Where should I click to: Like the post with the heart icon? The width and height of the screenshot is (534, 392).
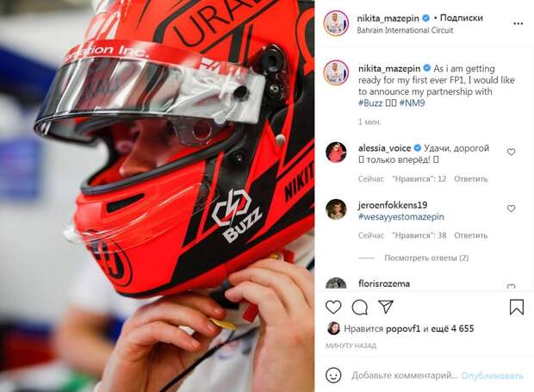[333, 308]
